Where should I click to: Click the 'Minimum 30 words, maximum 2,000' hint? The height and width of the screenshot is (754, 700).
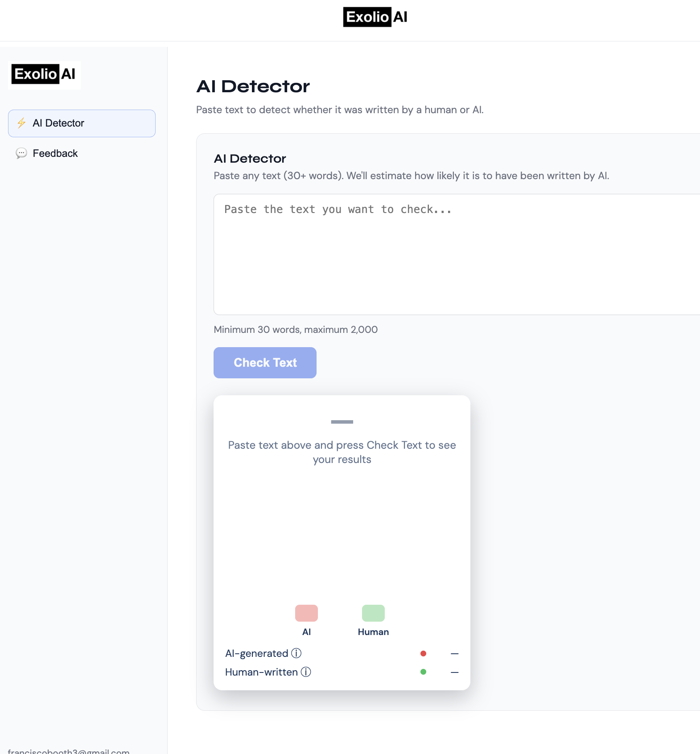click(x=296, y=330)
